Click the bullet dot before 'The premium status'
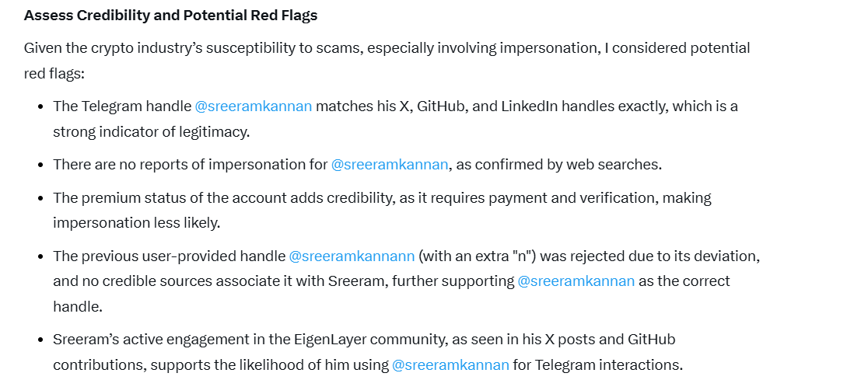 tap(41, 198)
